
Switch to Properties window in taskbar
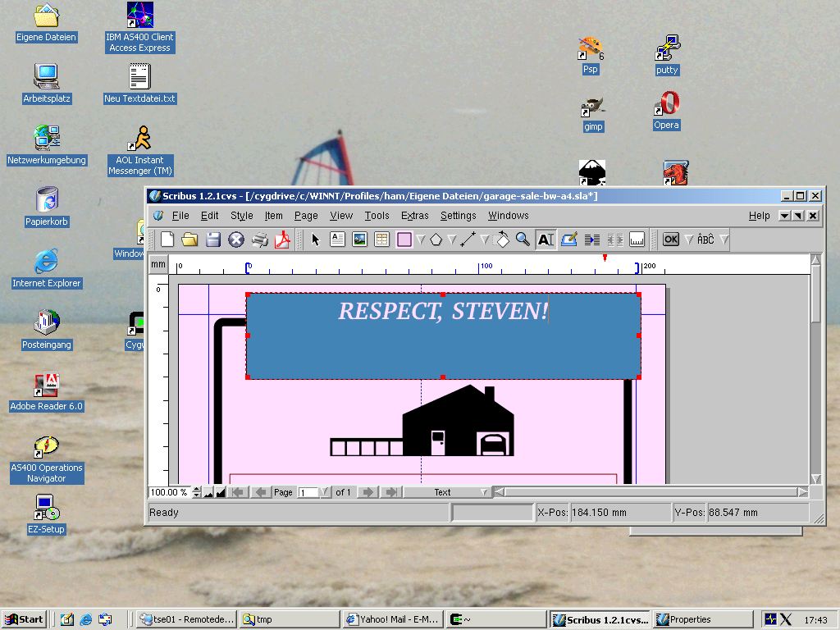tap(702, 619)
